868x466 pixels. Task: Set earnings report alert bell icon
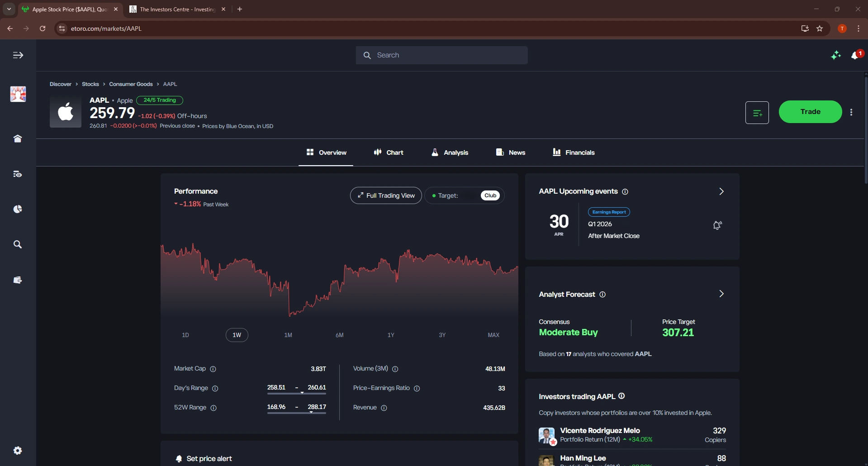pos(717,225)
